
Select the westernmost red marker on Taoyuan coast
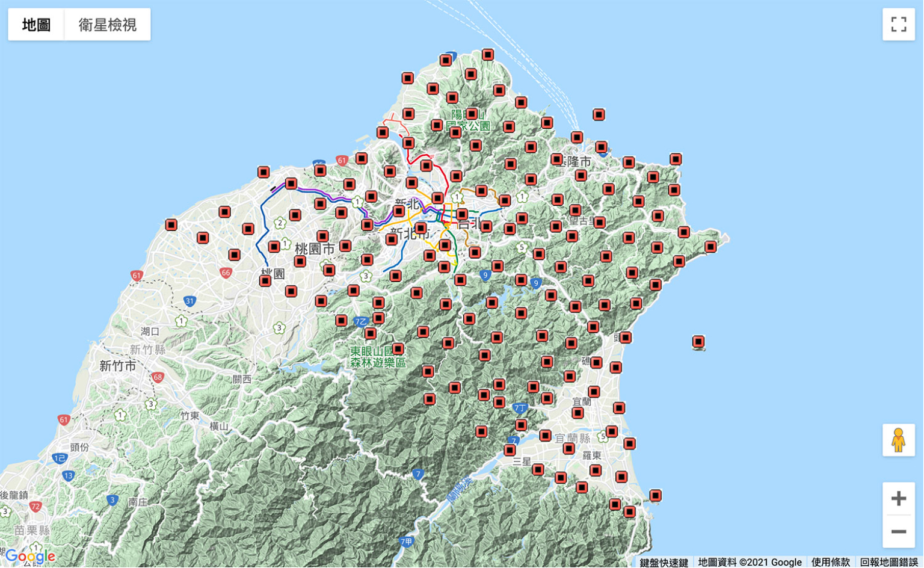(x=171, y=225)
